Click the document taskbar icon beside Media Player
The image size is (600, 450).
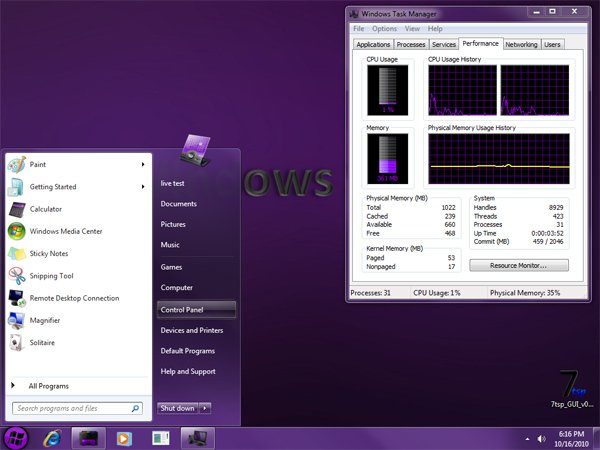point(160,439)
